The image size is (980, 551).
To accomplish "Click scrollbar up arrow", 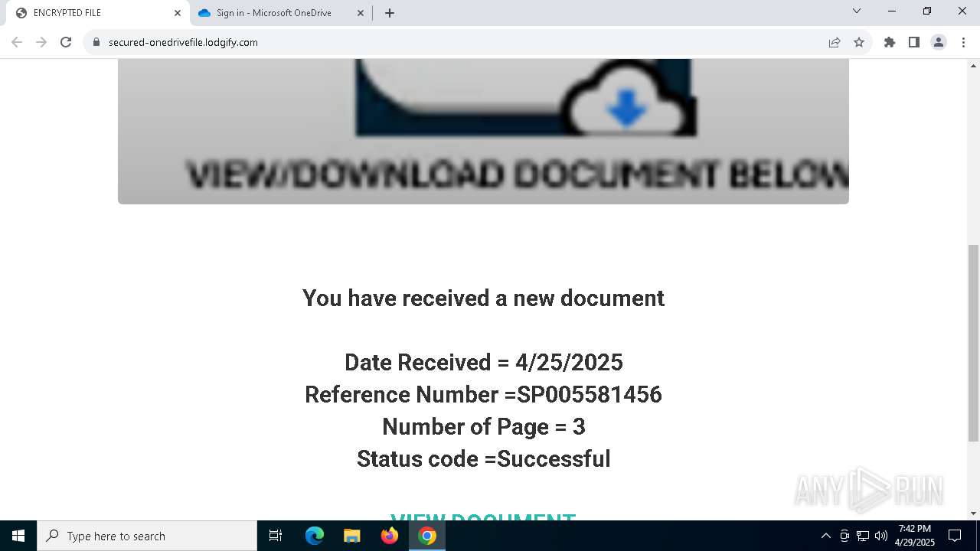I will click(x=973, y=65).
